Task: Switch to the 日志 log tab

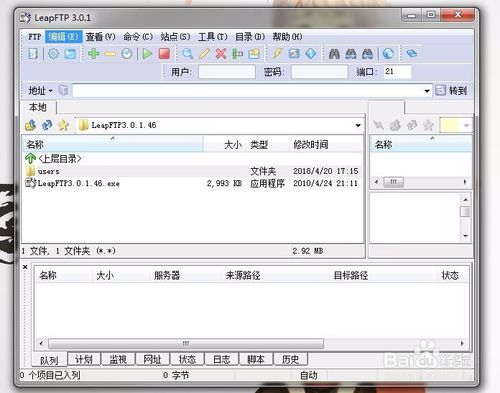Action: (x=222, y=359)
